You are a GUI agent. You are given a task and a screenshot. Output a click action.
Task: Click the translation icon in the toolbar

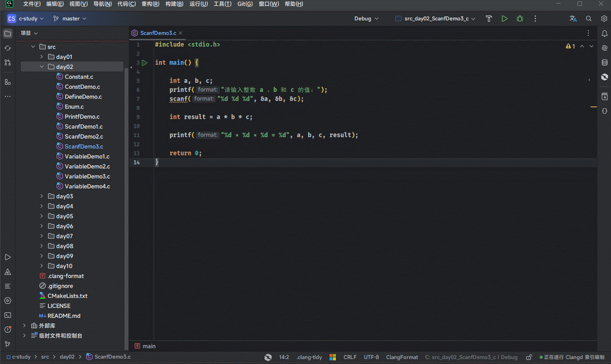pos(573,19)
